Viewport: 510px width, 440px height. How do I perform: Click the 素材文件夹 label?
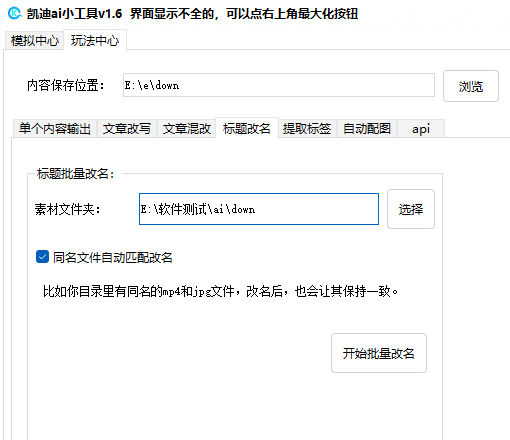[67, 209]
